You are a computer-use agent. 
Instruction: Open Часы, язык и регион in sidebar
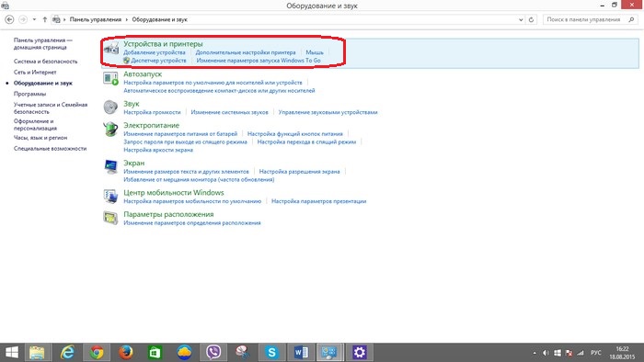(x=40, y=138)
